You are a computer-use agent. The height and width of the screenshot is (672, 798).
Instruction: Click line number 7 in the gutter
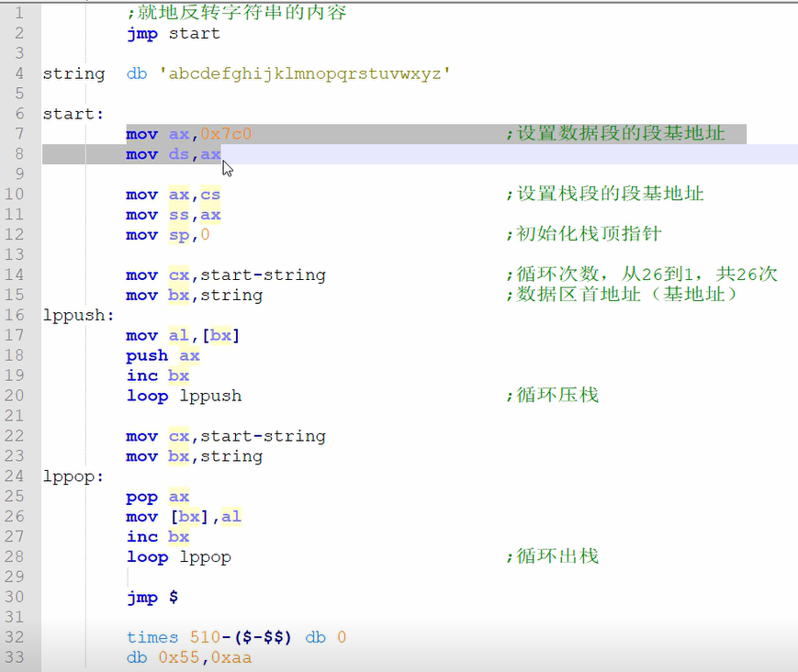[x=19, y=134]
